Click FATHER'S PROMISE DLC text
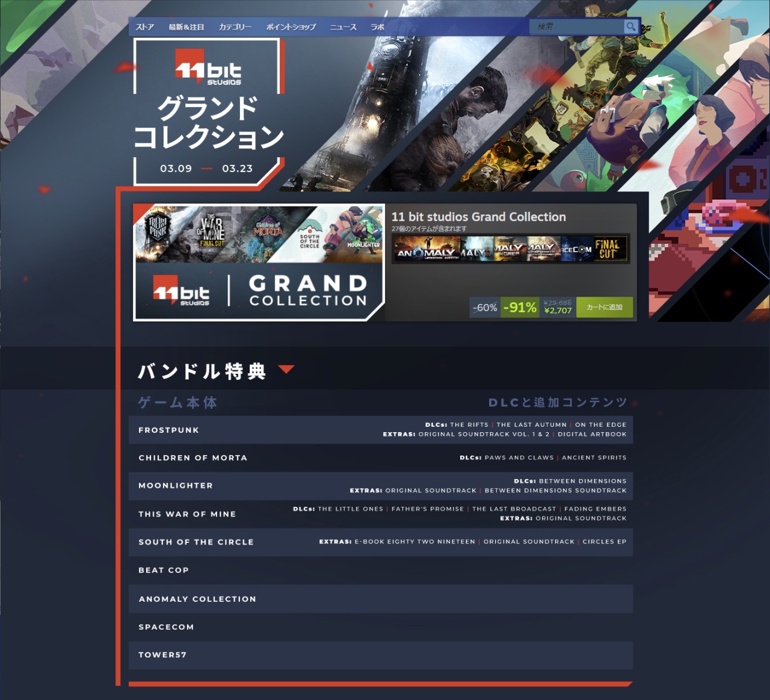This screenshot has height=700, width=770. [428, 509]
